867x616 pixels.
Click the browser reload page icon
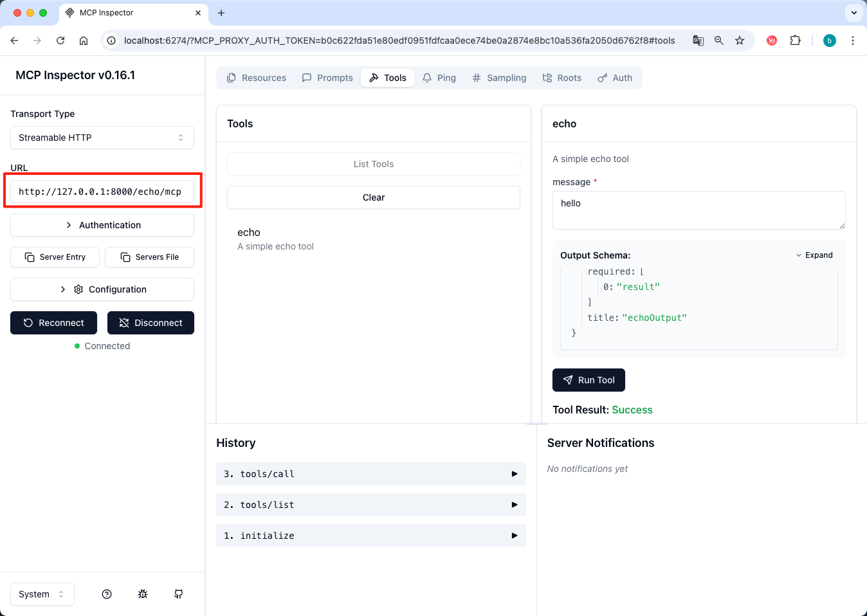pyautogui.click(x=60, y=41)
